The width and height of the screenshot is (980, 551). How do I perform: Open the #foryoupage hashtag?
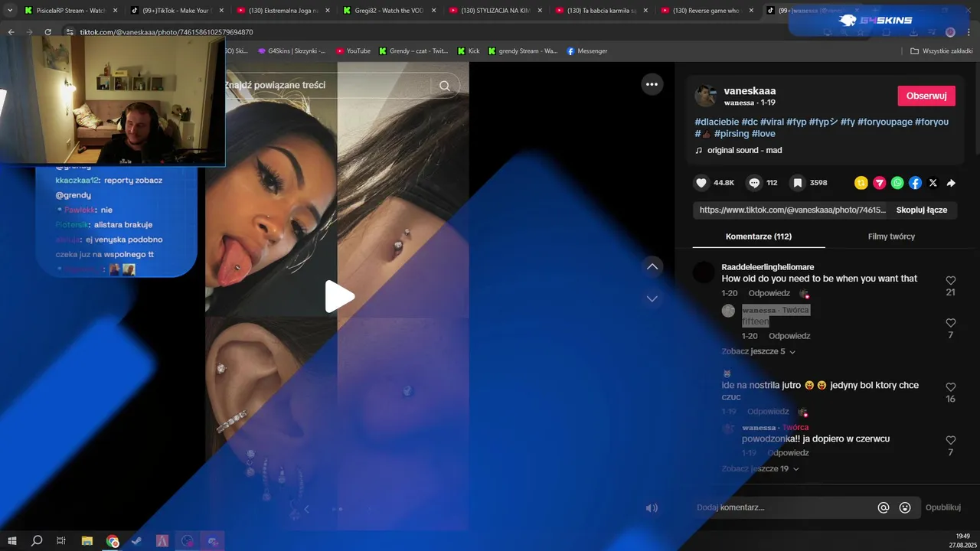coord(884,122)
